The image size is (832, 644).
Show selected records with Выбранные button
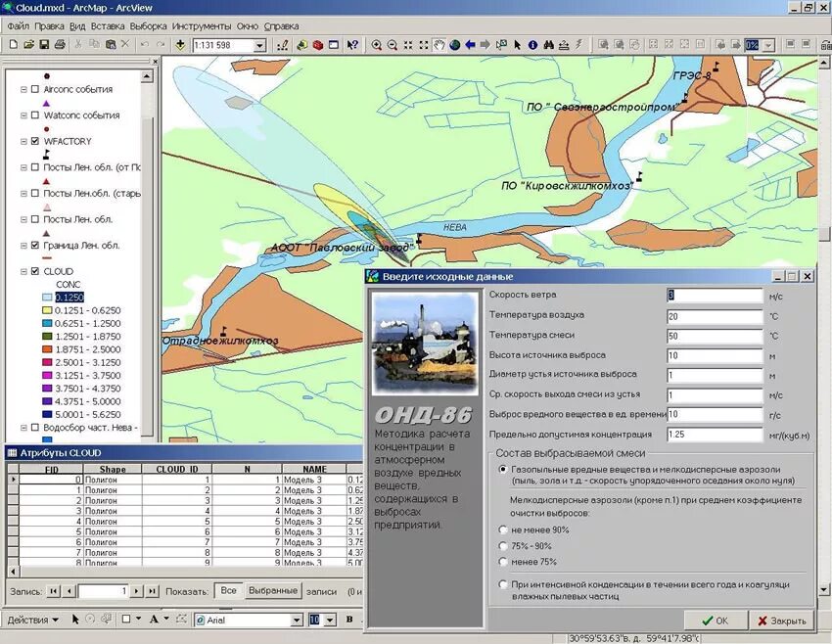click(x=273, y=590)
